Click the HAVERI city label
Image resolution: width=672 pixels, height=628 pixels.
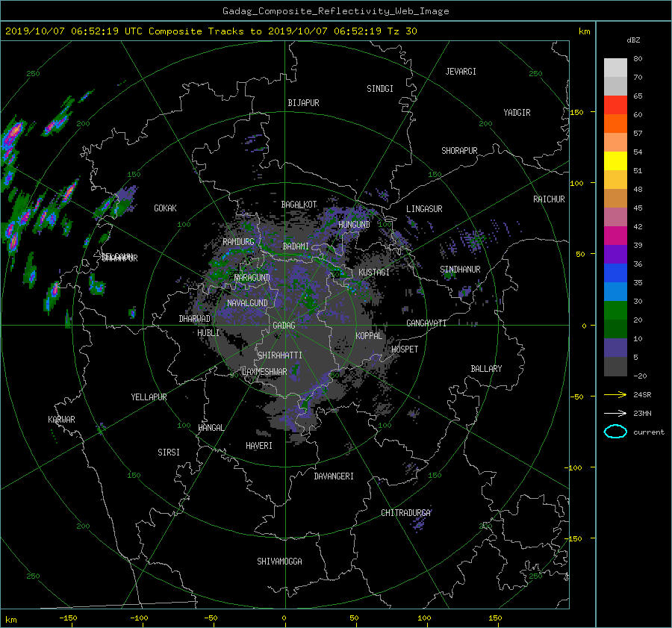pos(259,446)
